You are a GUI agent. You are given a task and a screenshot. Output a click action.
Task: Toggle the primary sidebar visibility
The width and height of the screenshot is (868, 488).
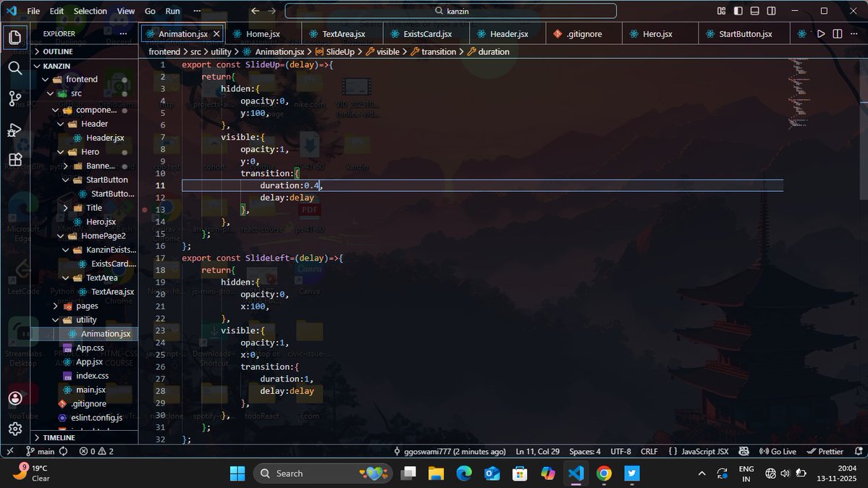[738, 11]
